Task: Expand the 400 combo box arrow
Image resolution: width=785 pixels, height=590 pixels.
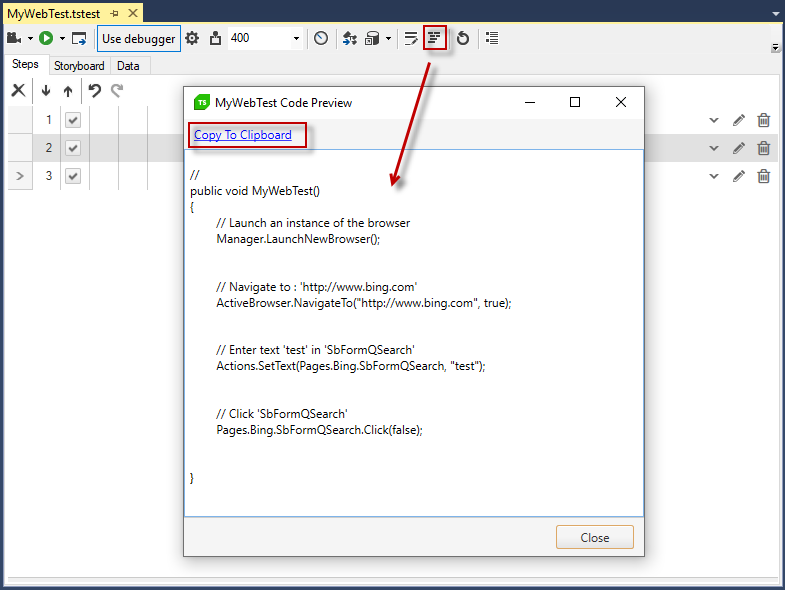Action: tap(296, 39)
